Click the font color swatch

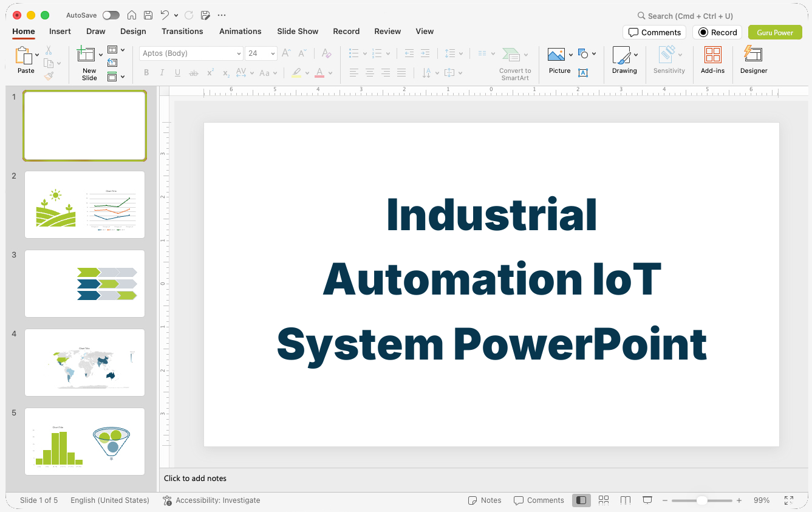(x=319, y=73)
